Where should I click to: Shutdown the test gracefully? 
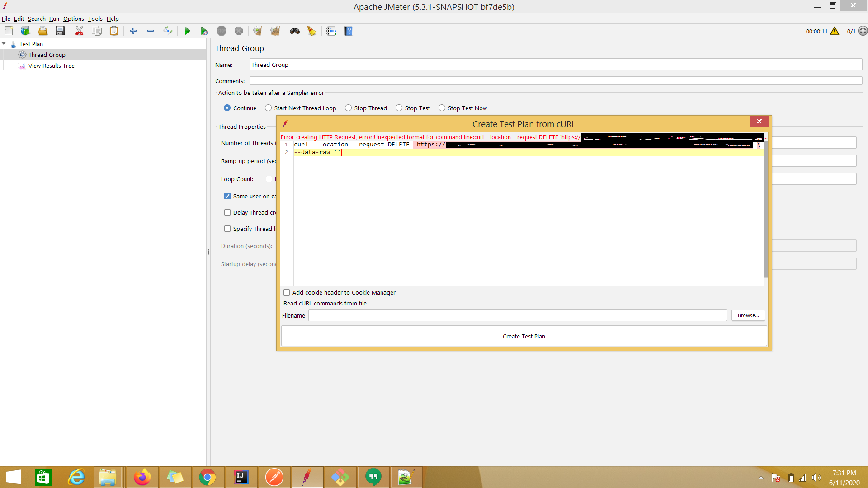239,31
